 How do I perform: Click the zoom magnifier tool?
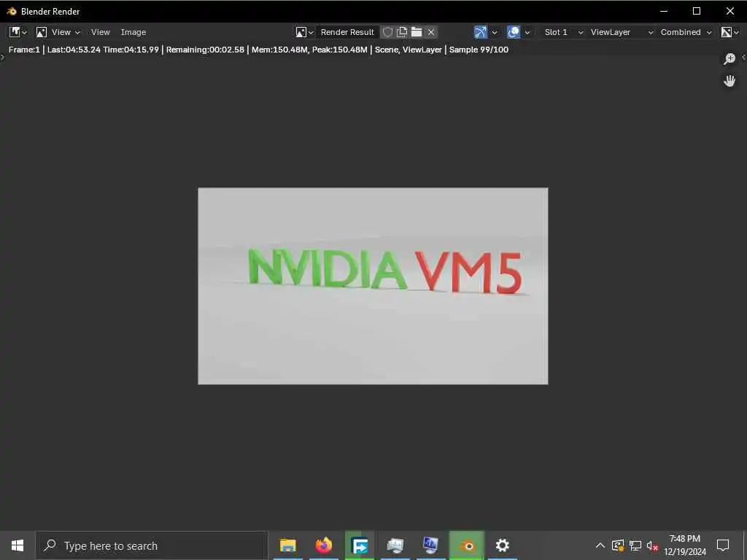pos(729,59)
